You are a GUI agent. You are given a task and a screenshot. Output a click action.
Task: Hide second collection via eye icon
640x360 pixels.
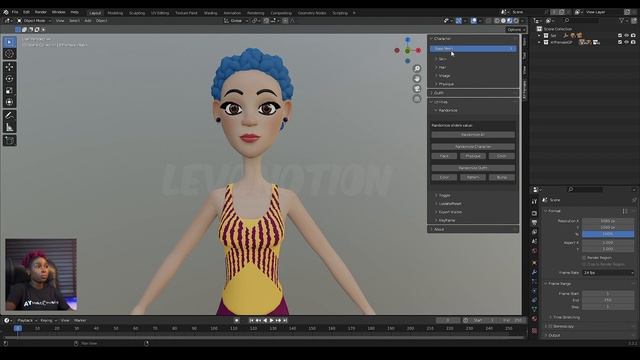[627, 42]
